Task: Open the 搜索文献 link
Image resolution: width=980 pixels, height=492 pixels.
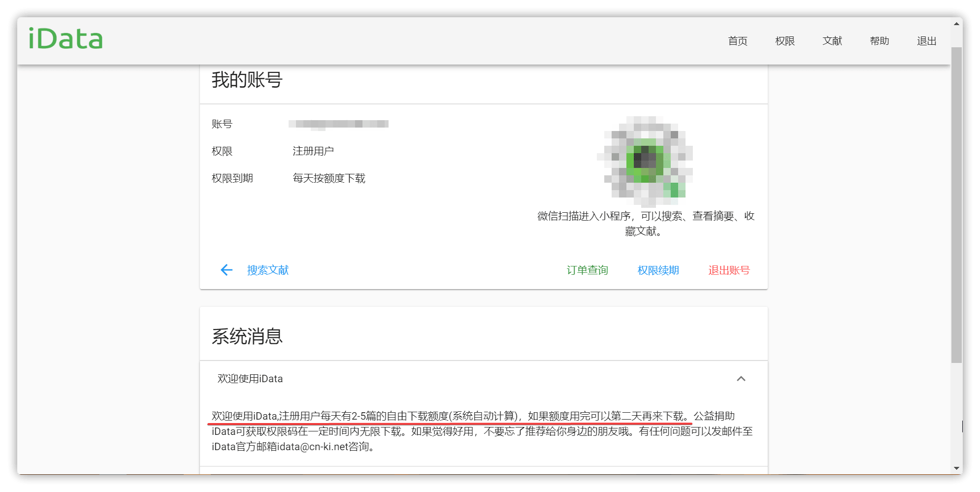Action: click(268, 270)
